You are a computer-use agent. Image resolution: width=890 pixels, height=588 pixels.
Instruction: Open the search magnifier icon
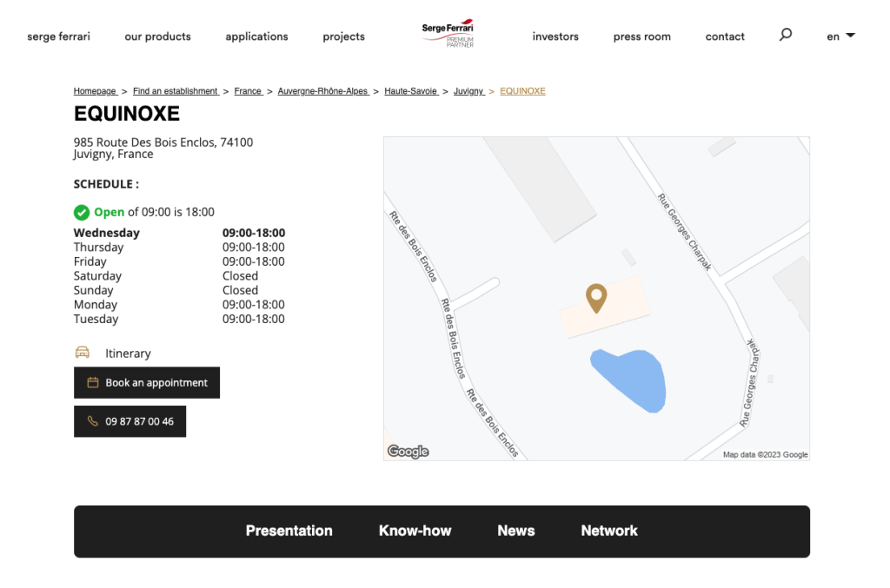[785, 35]
